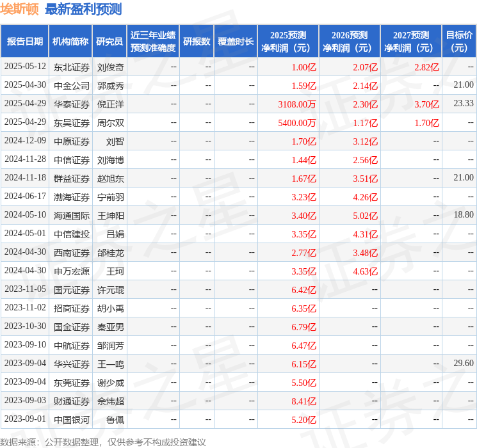Screen dimensions: 477x448
Task: Click the 研报数 column header
Action: [197, 42]
